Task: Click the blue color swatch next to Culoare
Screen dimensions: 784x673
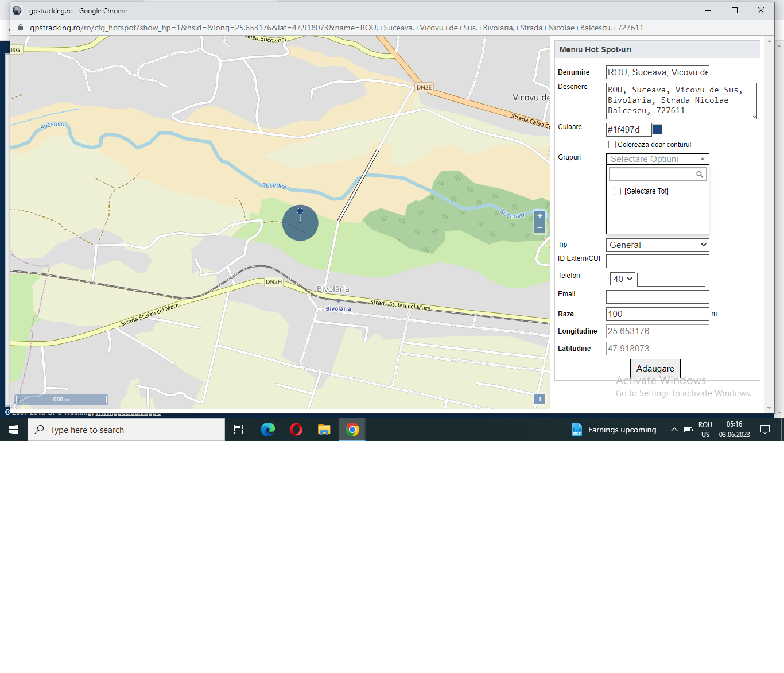Action: point(658,130)
